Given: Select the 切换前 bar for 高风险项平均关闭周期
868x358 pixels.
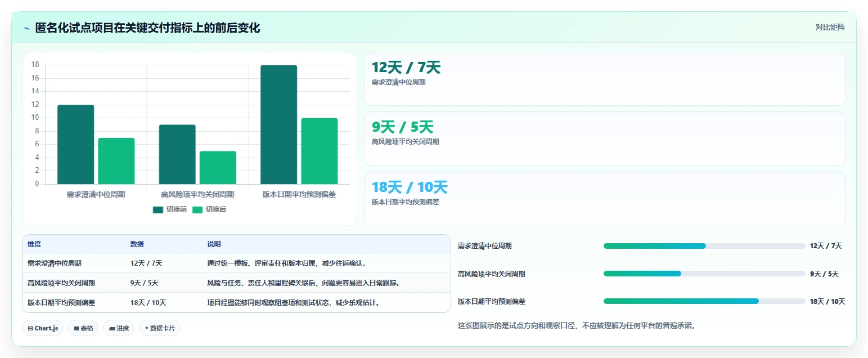Looking at the screenshot, I should 177,154.
